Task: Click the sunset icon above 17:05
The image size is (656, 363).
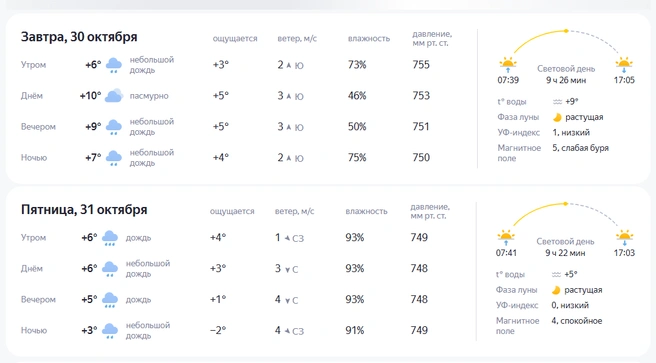Action: [624, 64]
